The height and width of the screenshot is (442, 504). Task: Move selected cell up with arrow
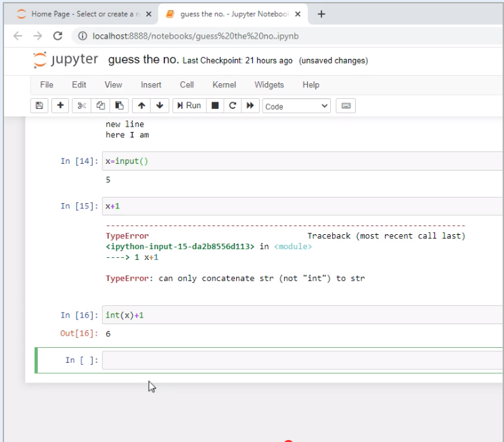tap(141, 106)
